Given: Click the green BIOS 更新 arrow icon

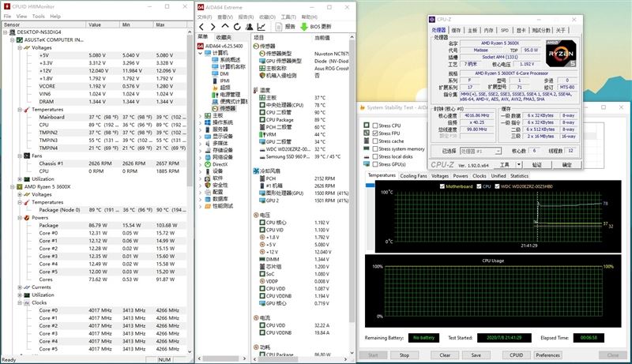Looking at the screenshot, I should click(304, 27).
